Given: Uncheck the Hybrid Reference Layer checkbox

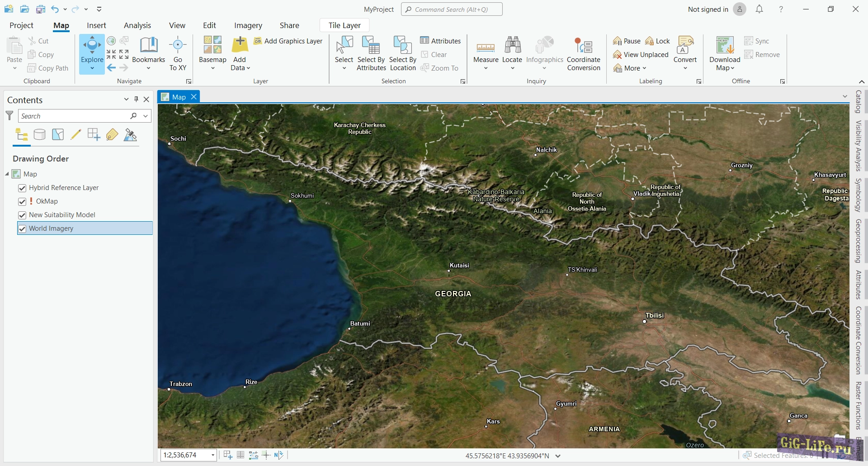Looking at the screenshot, I should tap(22, 188).
